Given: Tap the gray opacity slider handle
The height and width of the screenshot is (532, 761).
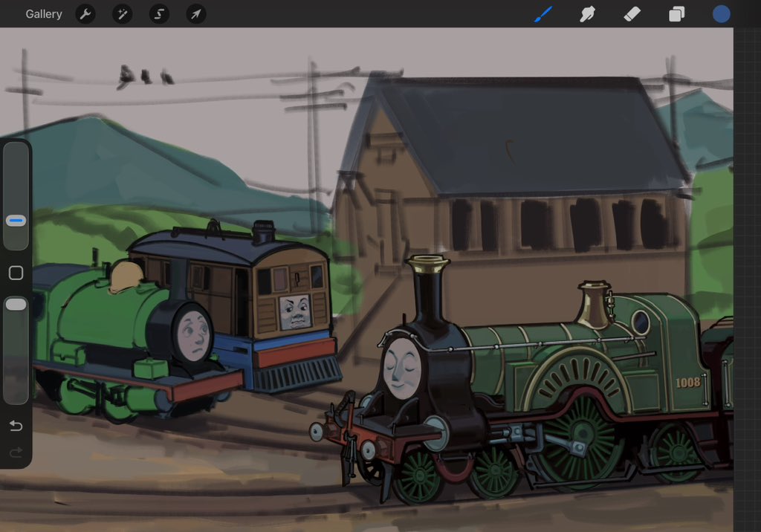Looking at the screenshot, I should (x=15, y=303).
